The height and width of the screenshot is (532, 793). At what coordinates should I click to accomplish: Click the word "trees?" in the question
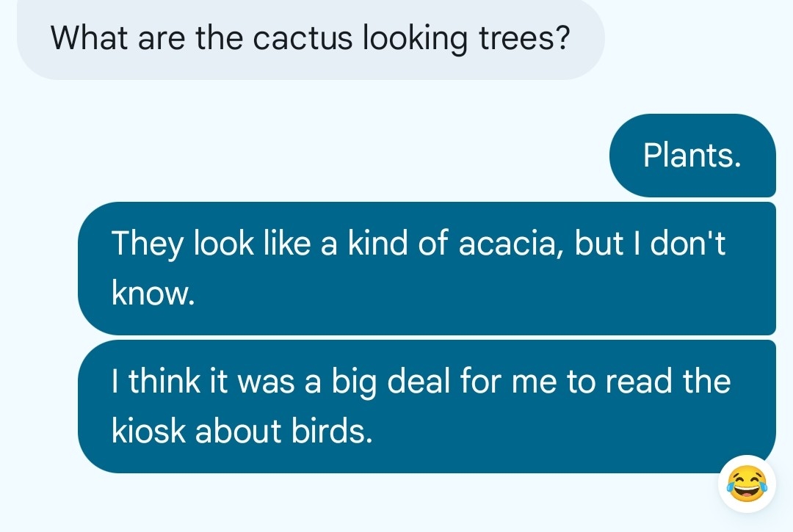pos(524,37)
